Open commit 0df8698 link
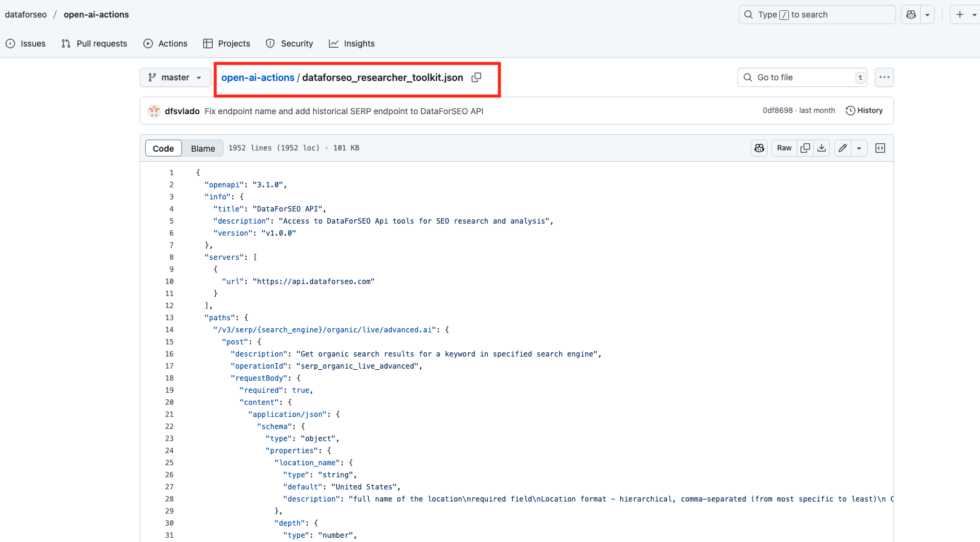The image size is (980, 542). point(777,111)
